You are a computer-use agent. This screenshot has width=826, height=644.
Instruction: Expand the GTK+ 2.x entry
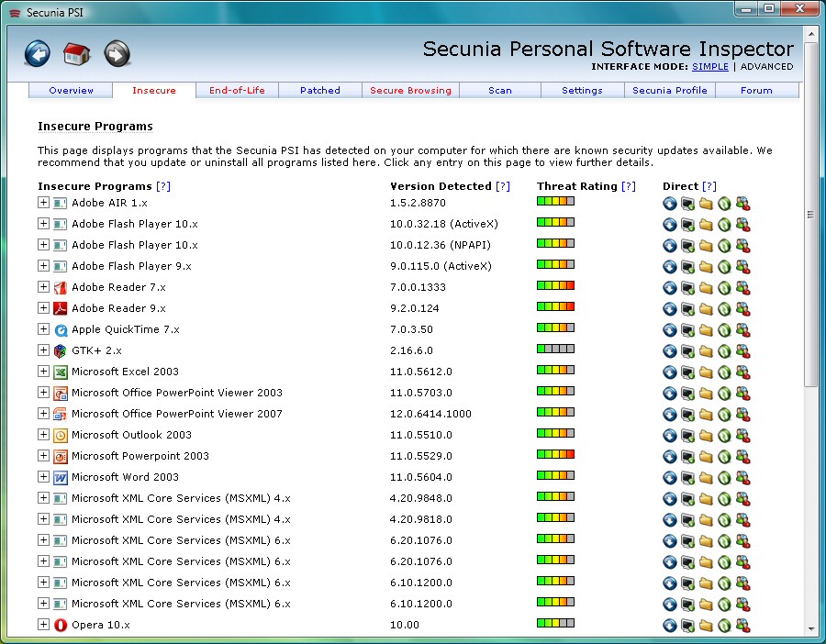click(x=43, y=350)
